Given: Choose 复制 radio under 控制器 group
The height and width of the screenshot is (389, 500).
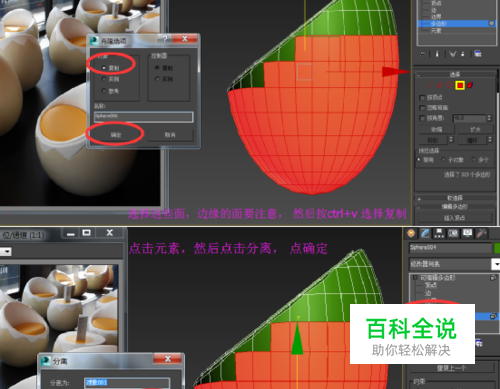Looking at the screenshot, I should tap(157, 68).
